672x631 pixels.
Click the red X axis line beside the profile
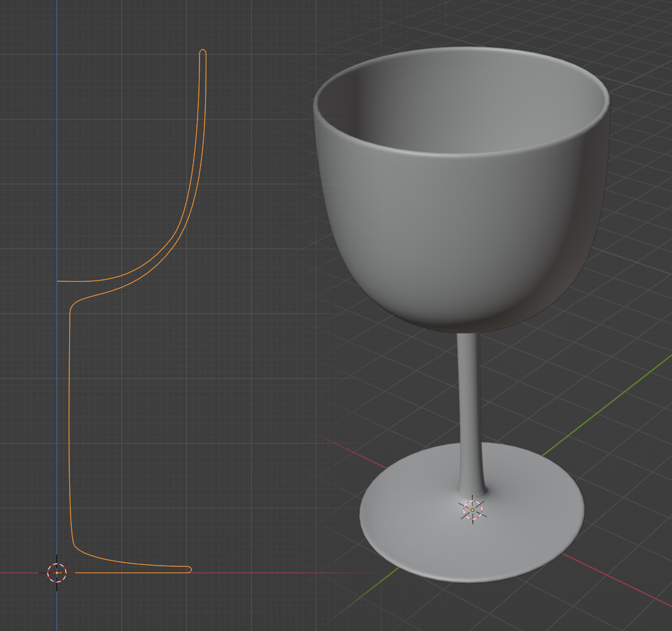286,573
